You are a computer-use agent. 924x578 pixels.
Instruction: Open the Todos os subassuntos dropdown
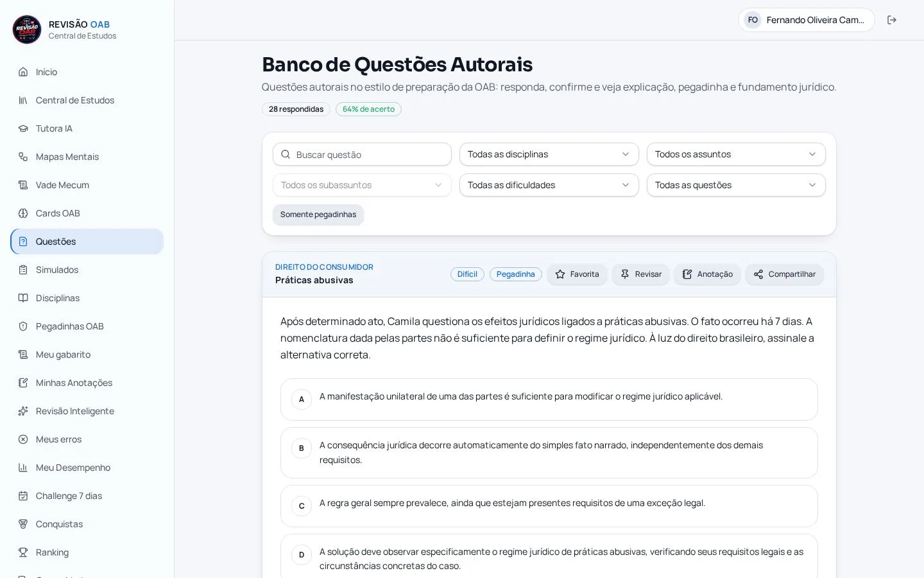(362, 185)
